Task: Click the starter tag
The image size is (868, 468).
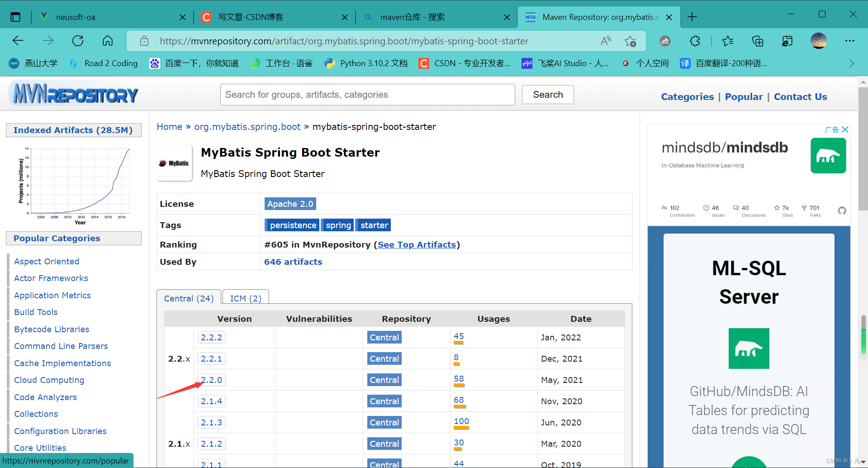Action: click(x=374, y=225)
